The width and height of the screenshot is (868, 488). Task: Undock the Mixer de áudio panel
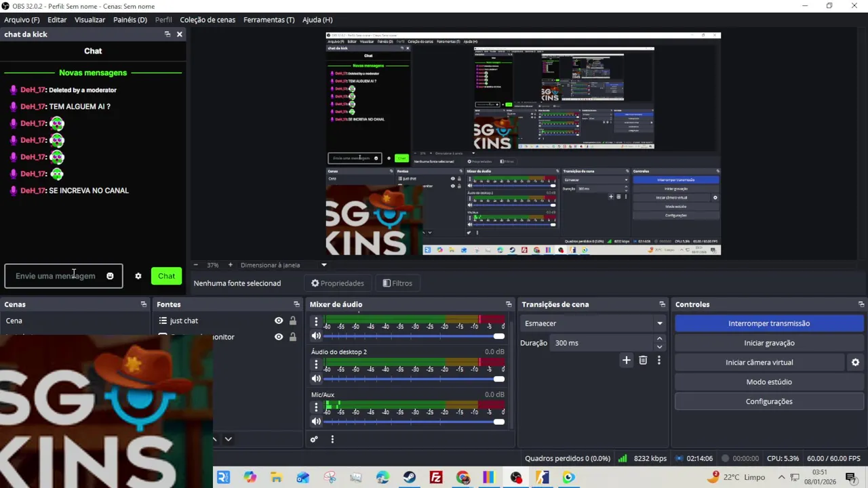tap(509, 304)
